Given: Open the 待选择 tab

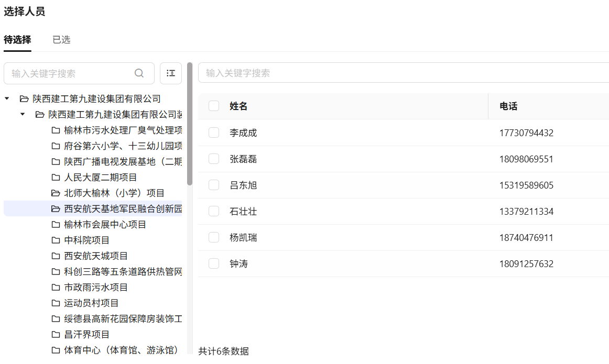Looking at the screenshot, I should [17, 40].
